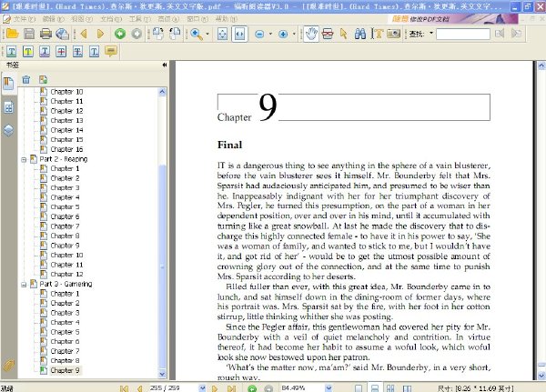This screenshot has width=546, height=392.
Task: Click the blue plus zoom in button
Action: pos(283,35)
